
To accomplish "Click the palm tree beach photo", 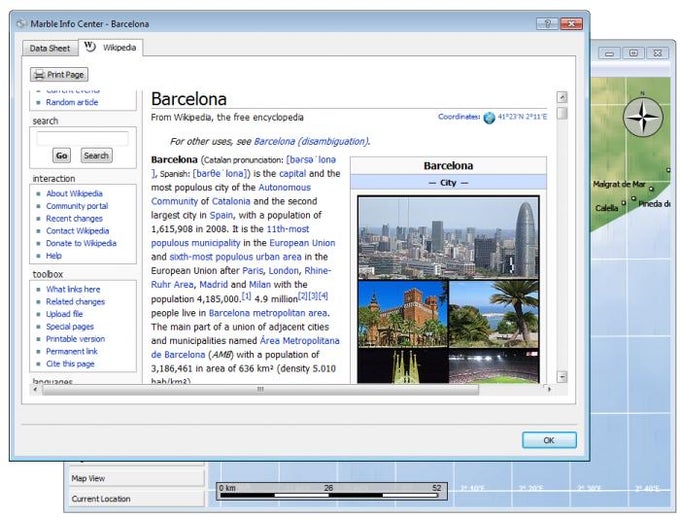I will (x=494, y=314).
